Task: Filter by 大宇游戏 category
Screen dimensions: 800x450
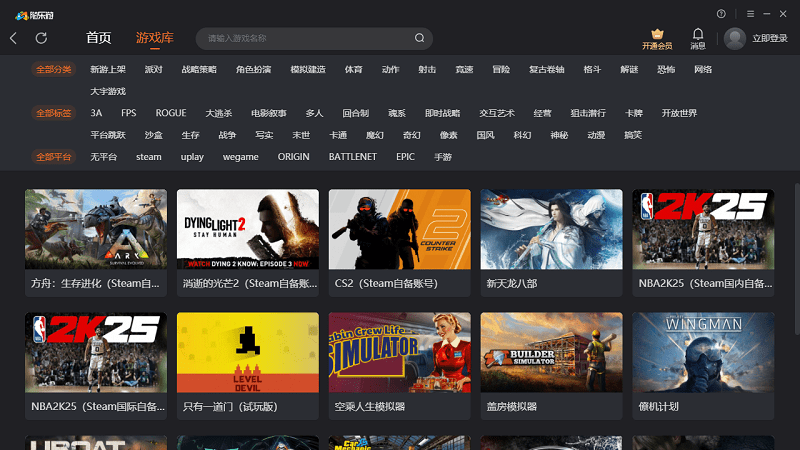Action: (x=108, y=91)
